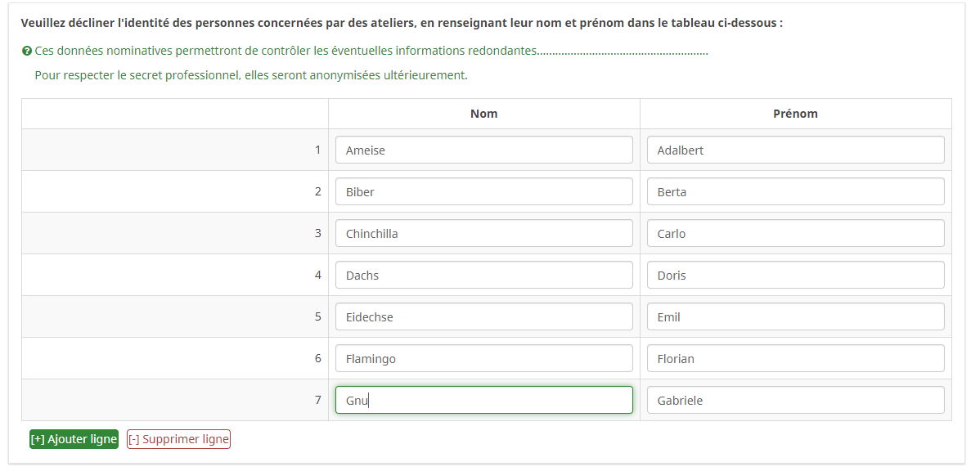Focus the Gnu input in row 7
The image size is (980, 471).
click(483, 401)
